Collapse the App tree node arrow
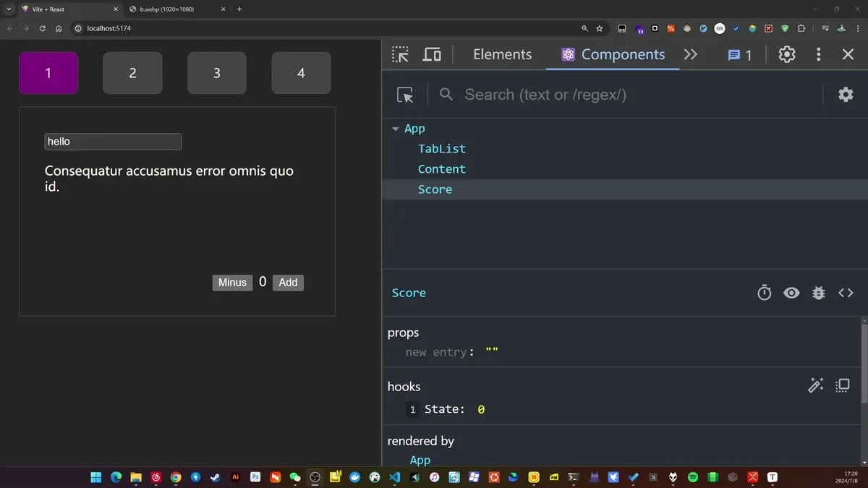 point(396,129)
